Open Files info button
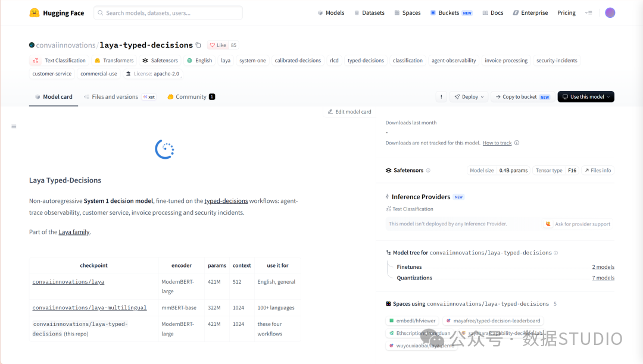This screenshot has width=643, height=364. click(x=598, y=170)
